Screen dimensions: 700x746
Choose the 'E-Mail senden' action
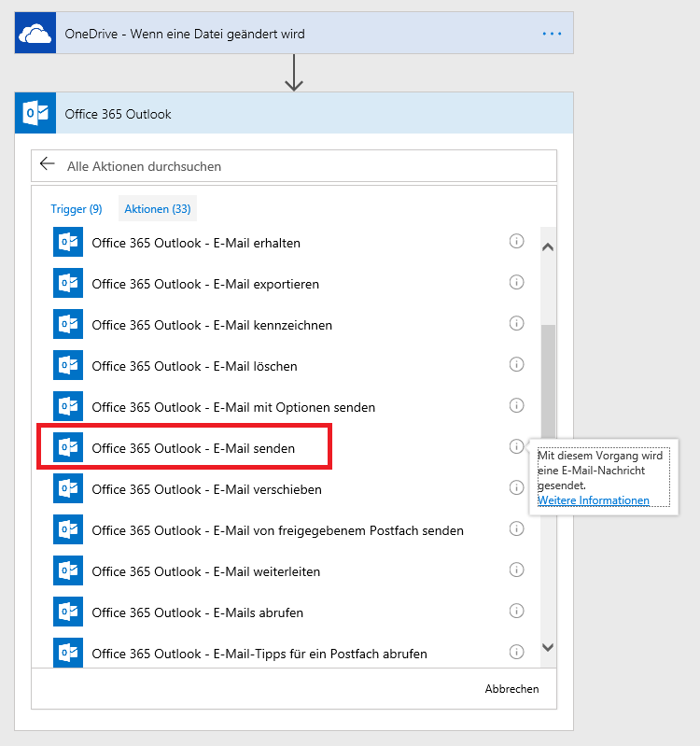pyautogui.click(x=193, y=448)
